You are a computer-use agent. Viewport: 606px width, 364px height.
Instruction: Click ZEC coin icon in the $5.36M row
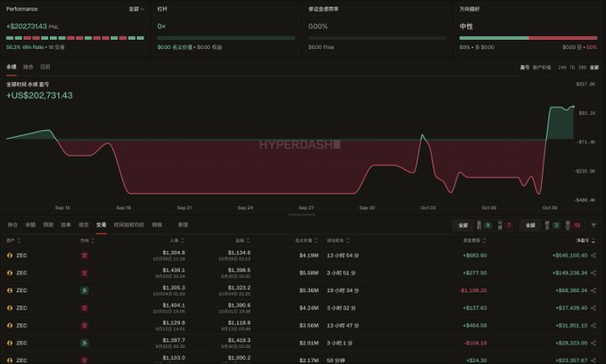point(10,290)
